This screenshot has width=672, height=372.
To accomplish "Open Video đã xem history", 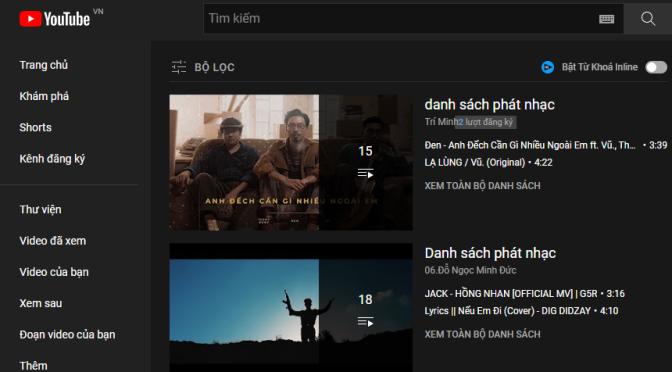I will click(x=53, y=241).
